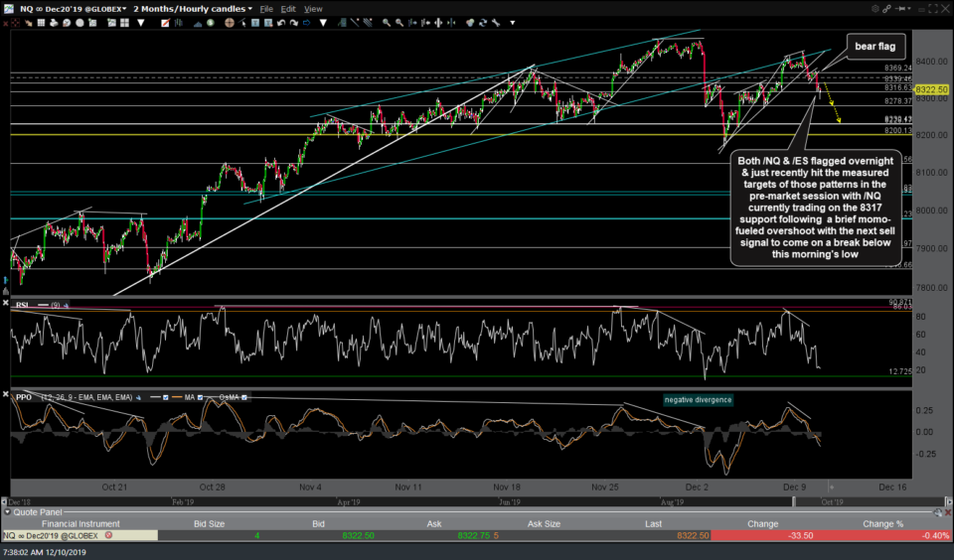Open the View menu
The image size is (954, 560).
(313, 9)
